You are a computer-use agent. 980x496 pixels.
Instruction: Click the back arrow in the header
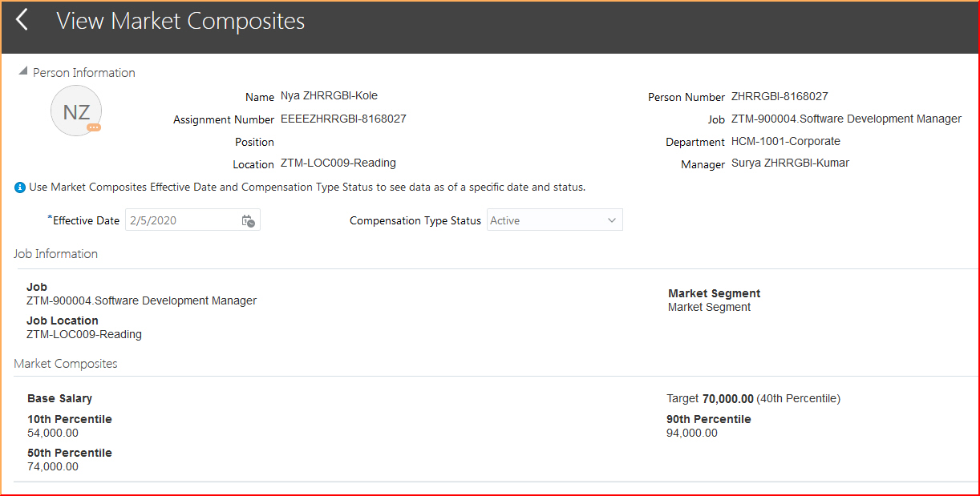(22, 21)
